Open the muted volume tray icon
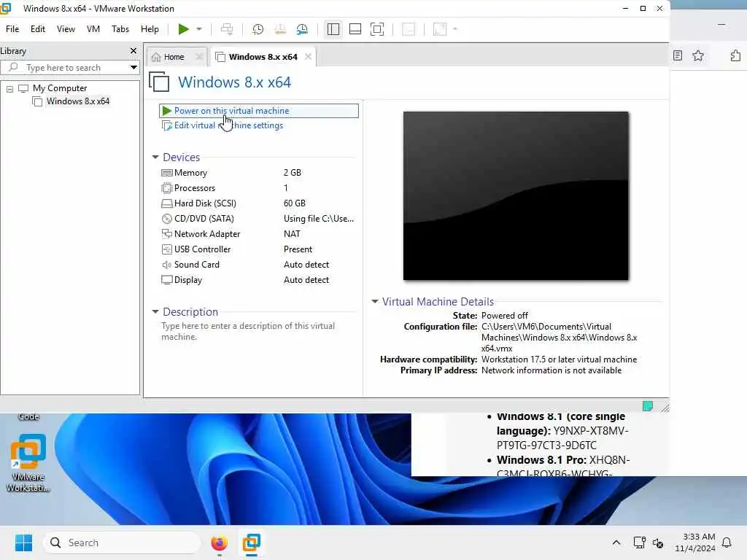The height and width of the screenshot is (560, 747). (658, 542)
